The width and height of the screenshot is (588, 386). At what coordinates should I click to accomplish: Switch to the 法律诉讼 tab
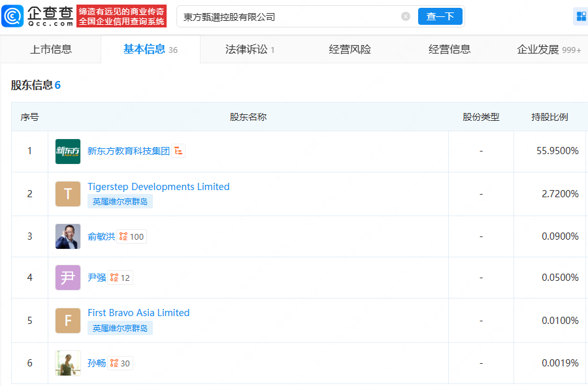[249, 50]
